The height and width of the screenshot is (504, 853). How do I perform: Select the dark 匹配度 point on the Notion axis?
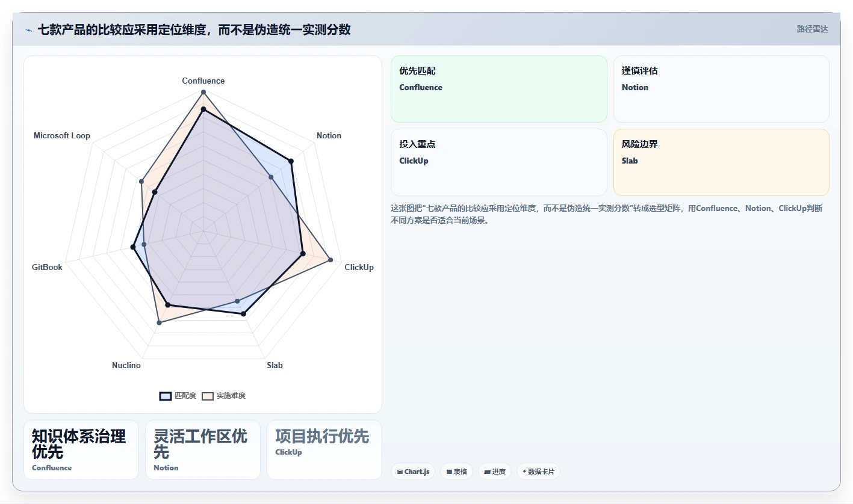point(291,161)
